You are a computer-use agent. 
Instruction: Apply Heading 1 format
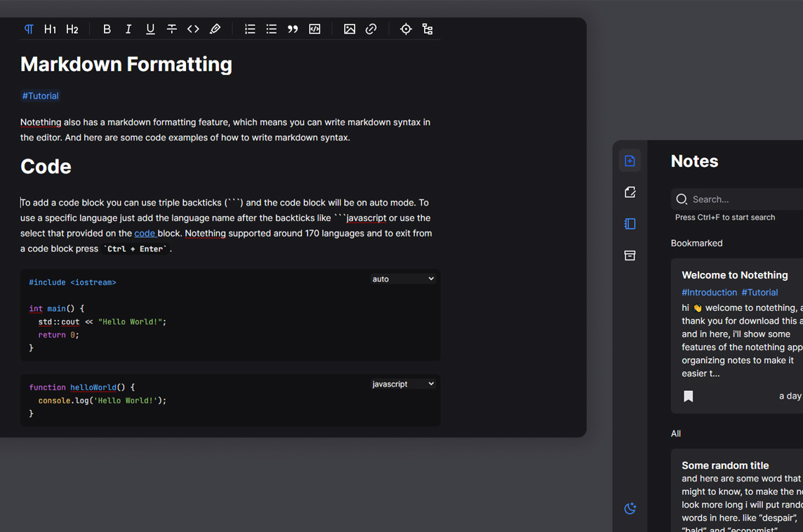tap(51, 29)
